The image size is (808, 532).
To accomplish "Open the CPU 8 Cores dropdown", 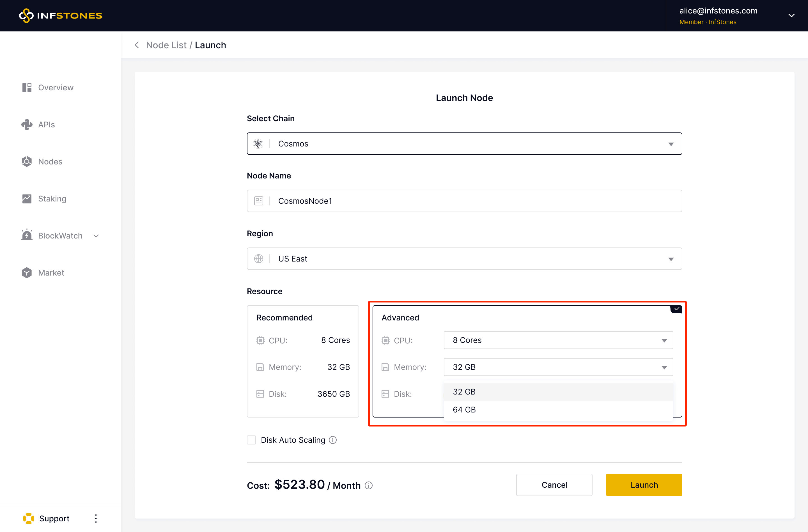I will tap(558, 340).
